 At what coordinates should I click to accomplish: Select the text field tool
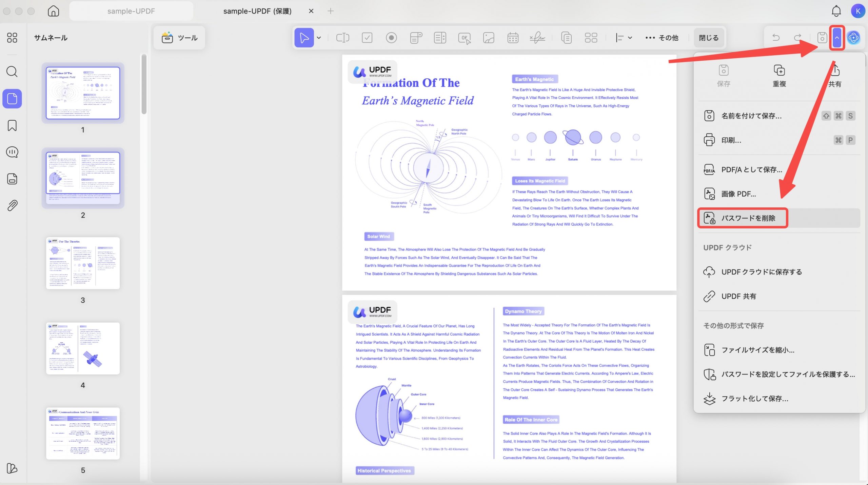pyautogui.click(x=342, y=38)
